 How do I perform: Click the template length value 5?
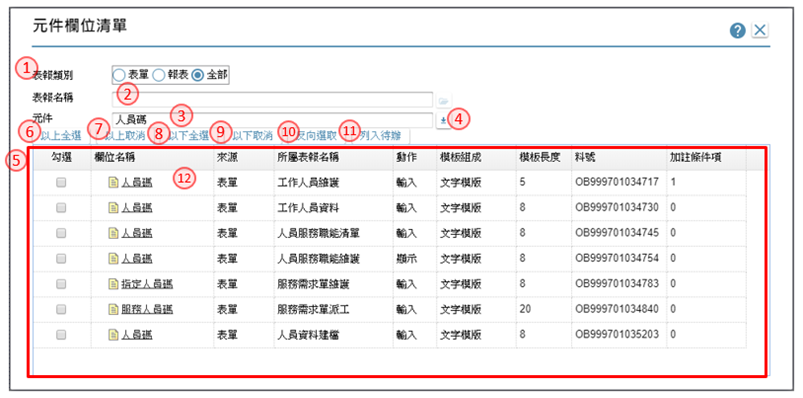pos(522,182)
